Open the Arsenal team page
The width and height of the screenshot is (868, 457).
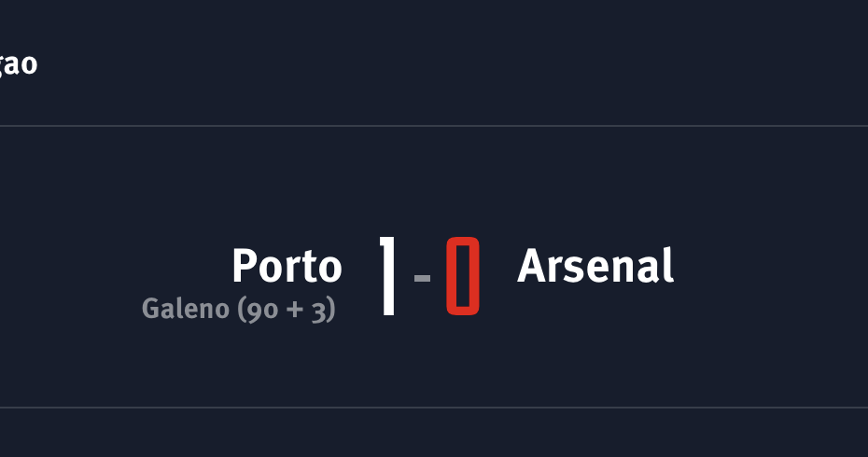point(595,266)
